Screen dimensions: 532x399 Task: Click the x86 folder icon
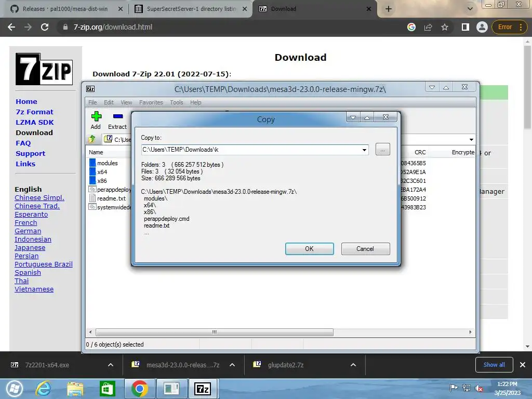[x=92, y=180]
